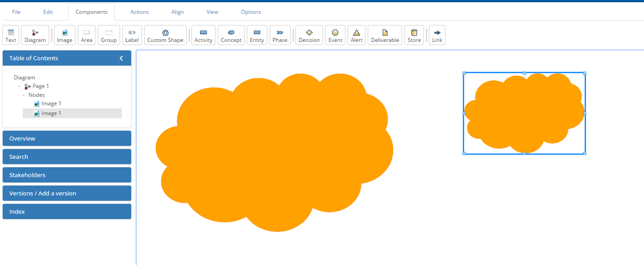
Task: Select the Text component tool
Action: [11, 35]
